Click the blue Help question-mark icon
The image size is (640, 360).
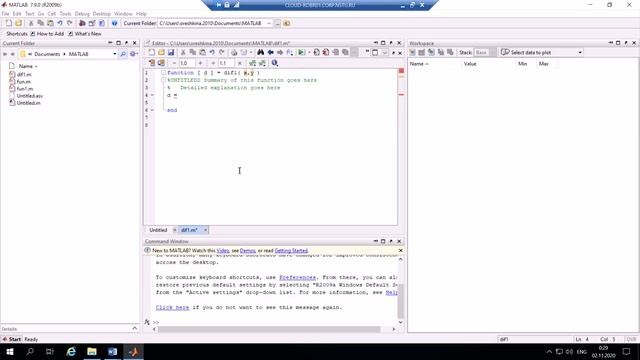tap(114, 23)
